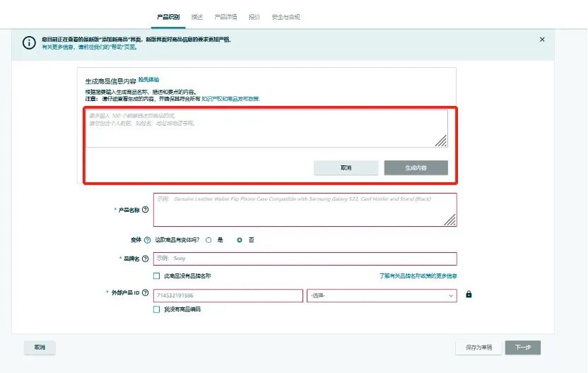Dismiss the notice banner with the X icon

point(542,40)
